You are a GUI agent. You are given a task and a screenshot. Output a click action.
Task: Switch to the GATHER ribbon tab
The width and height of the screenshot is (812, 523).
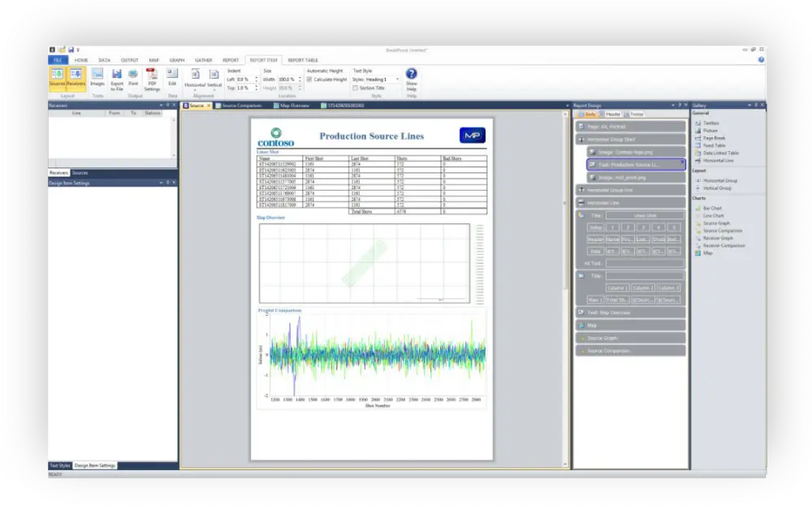(204, 60)
